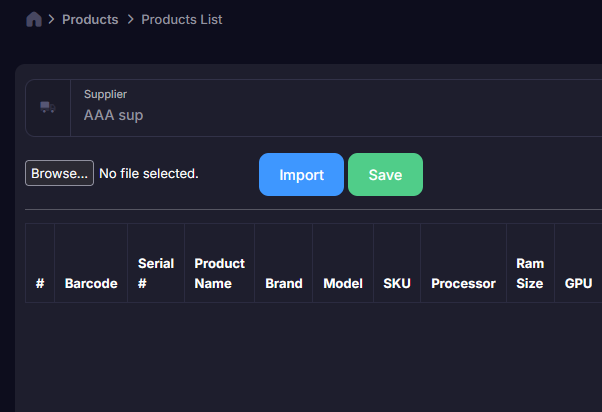Viewport: 602px width, 412px height.
Task: Select the Product Name column header
Action: point(219,273)
